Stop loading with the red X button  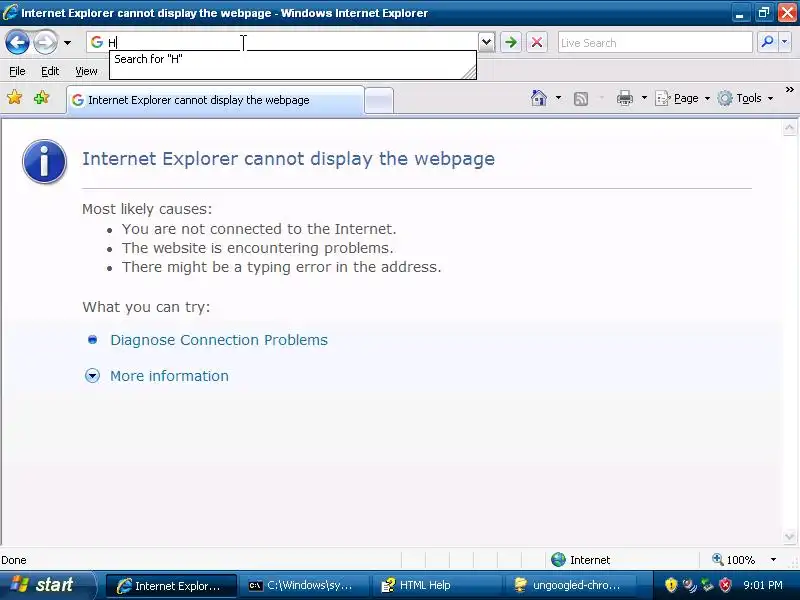point(537,42)
